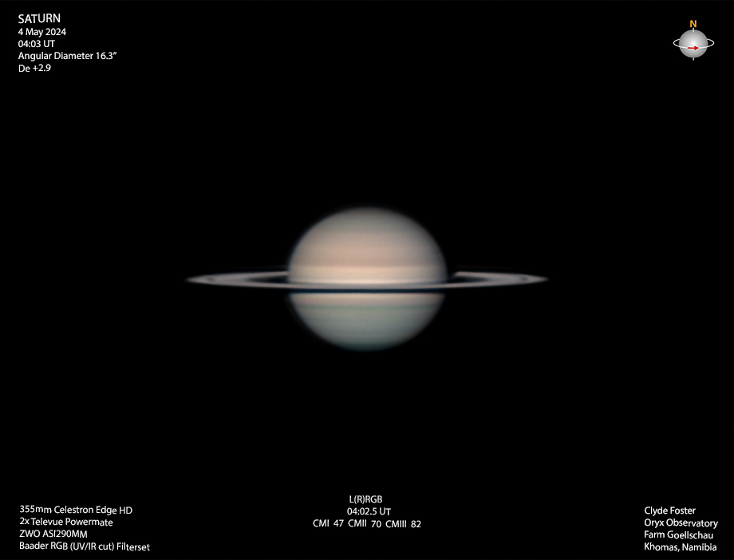
Task: Click the name 'Clyde Foster'
Action: [x=670, y=511]
